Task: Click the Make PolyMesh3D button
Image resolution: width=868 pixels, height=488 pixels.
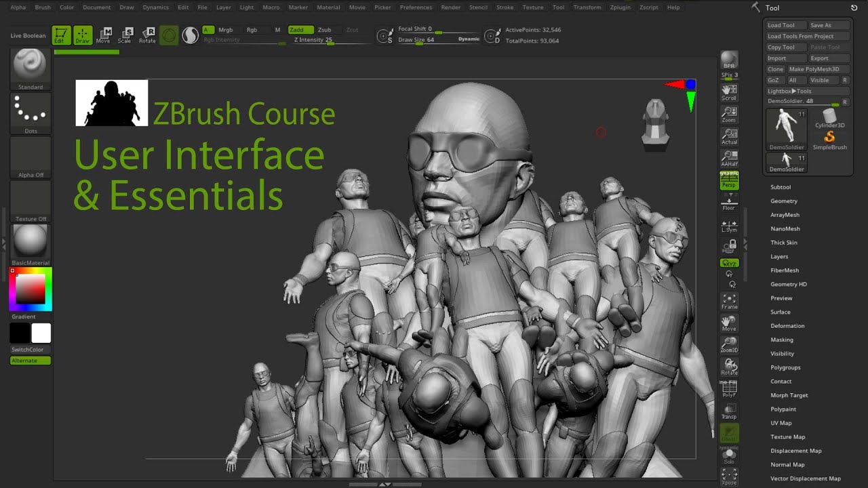Action: [x=818, y=69]
